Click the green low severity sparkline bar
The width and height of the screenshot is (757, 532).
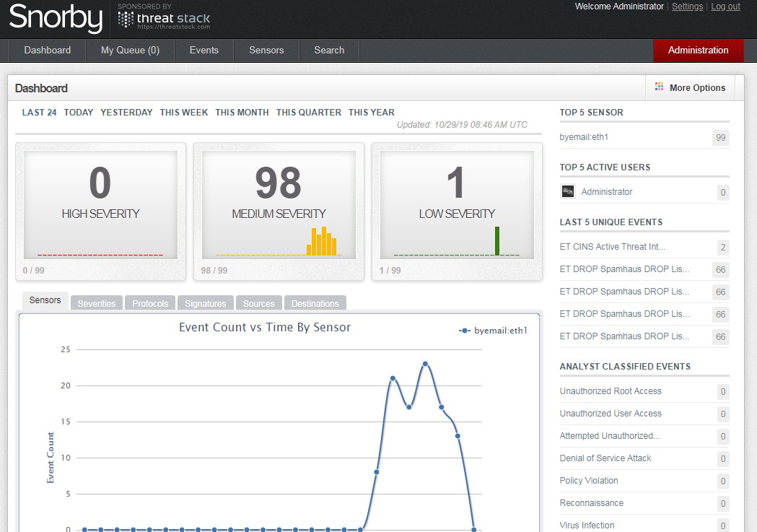point(497,241)
